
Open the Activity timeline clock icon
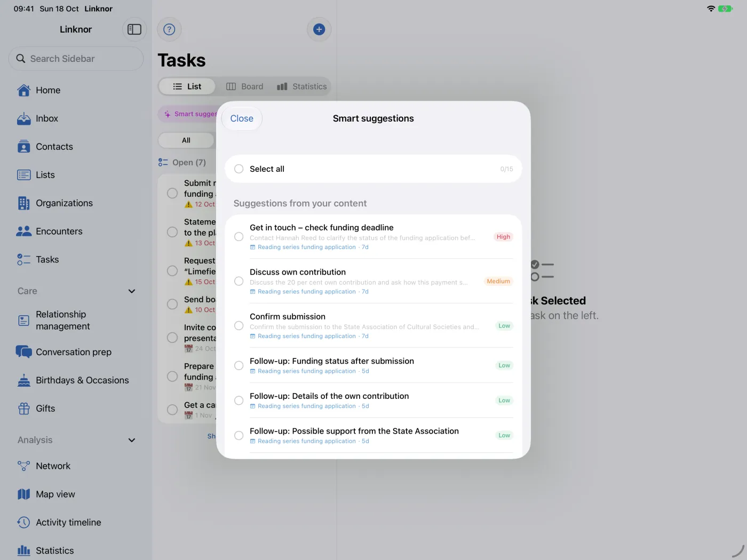pyautogui.click(x=24, y=523)
